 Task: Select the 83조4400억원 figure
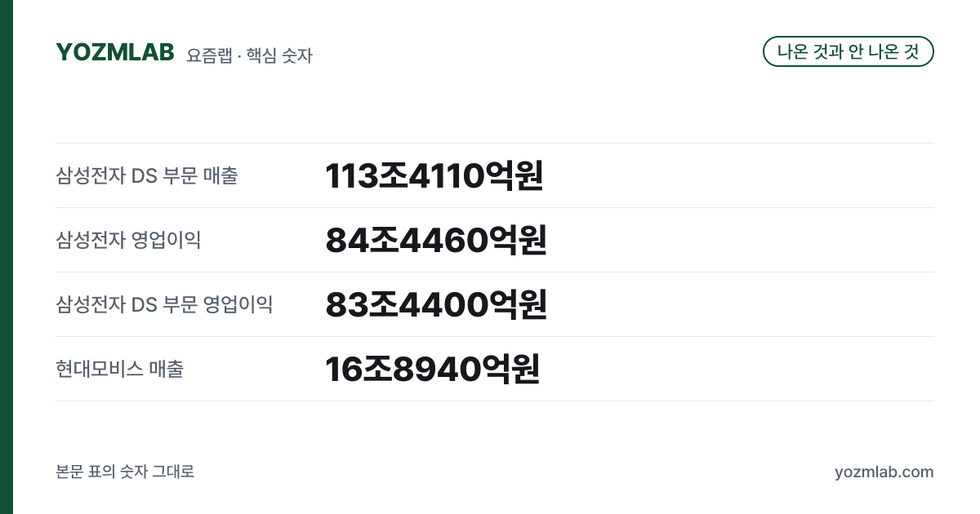tap(435, 304)
